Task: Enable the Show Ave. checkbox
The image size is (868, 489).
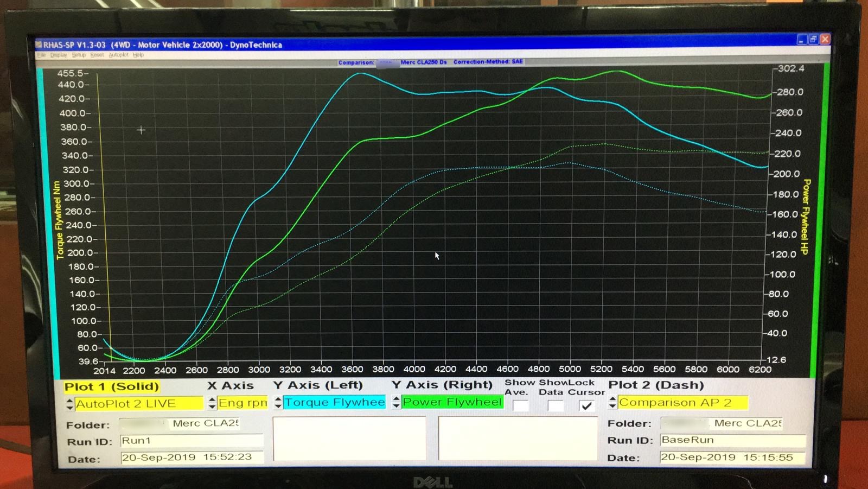Action: [520, 405]
